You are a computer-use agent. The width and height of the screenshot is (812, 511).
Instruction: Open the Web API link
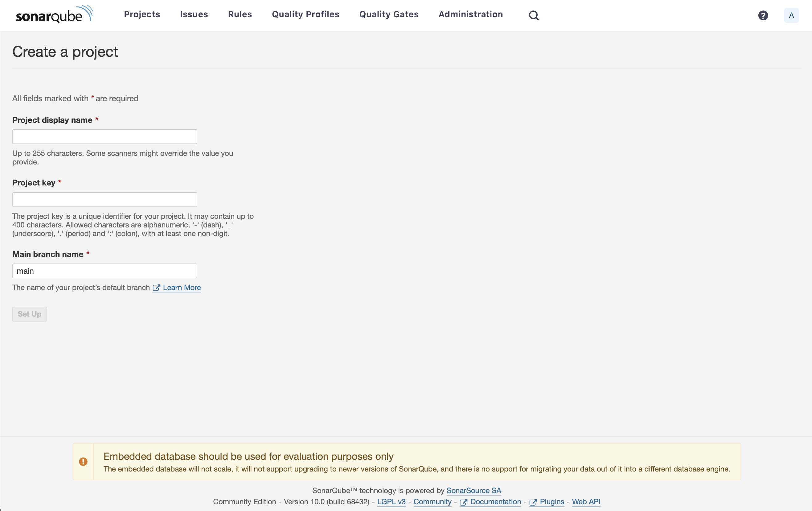click(x=586, y=502)
